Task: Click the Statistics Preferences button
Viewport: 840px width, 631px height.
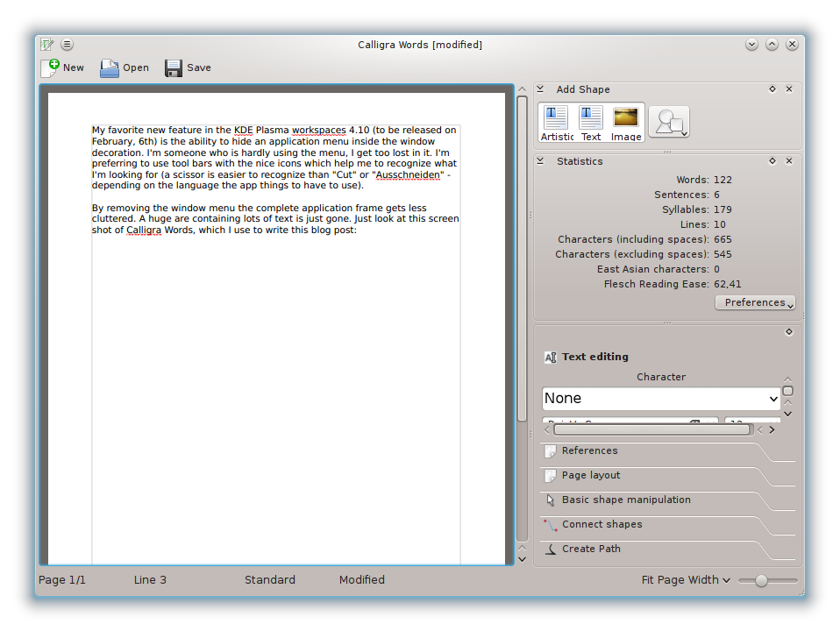Action: click(755, 302)
